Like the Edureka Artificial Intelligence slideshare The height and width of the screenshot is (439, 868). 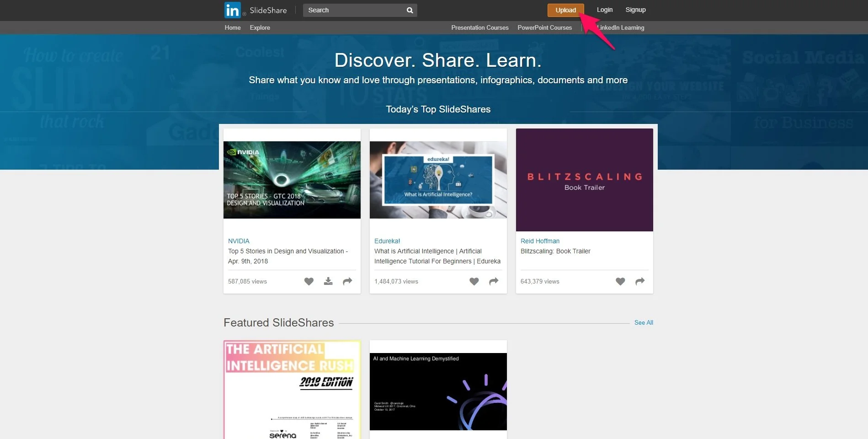[x=474, y=281]
